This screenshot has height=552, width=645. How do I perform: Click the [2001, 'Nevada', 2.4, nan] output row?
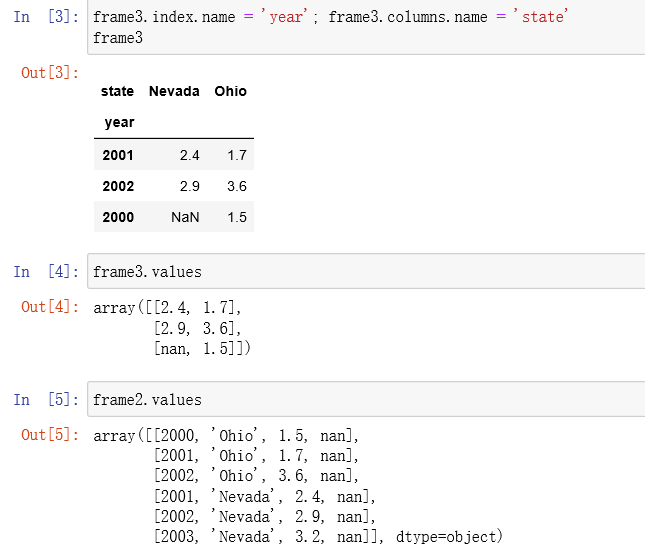[x=264, y=496]
